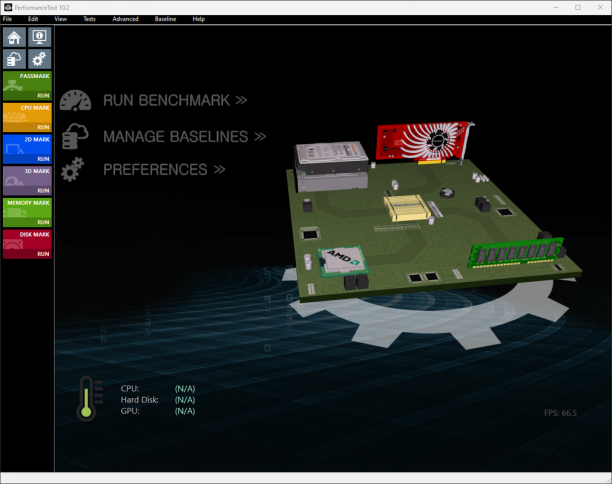Screen dimensions: 612x484
Task: Click the CPU temperature (N/A) value
Action: point(185,388)
